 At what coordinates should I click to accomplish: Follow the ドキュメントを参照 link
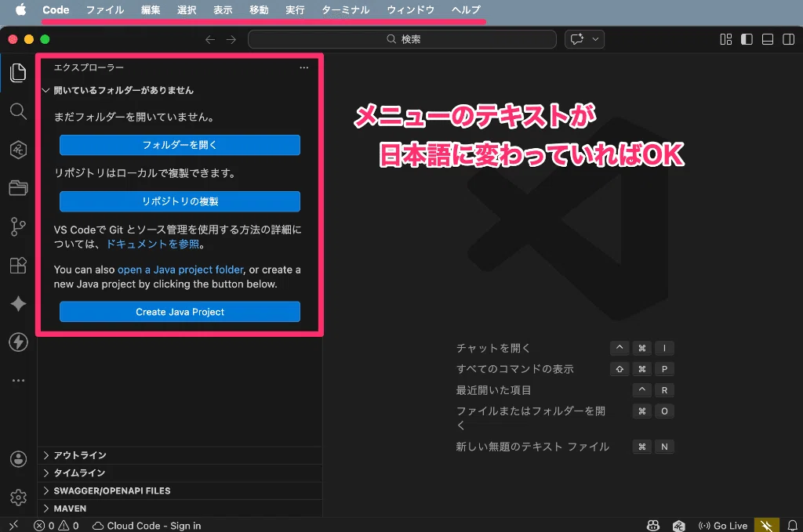153,244
